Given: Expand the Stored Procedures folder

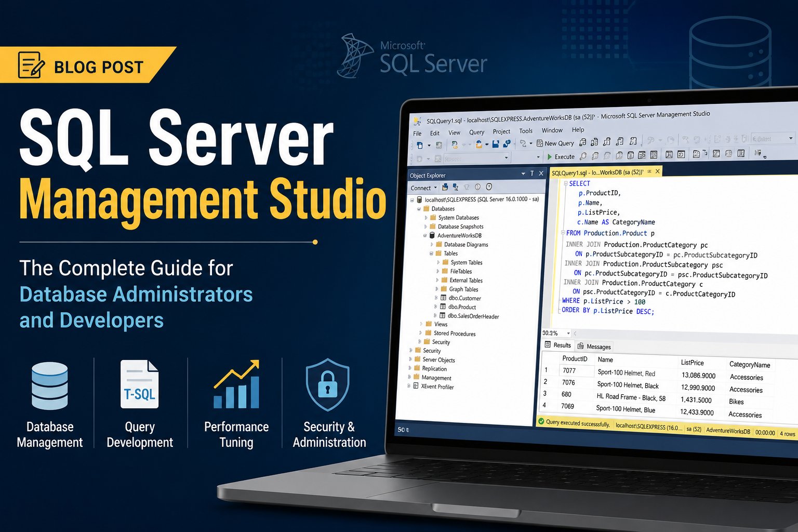Looking at the screenshot, I should point(421,333).
